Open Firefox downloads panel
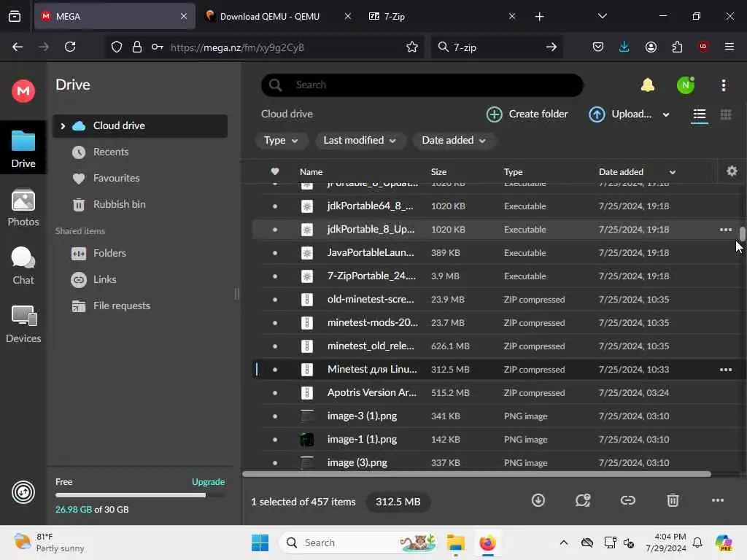The height and width of the screenshot is (560, 747). click(x=624, y=47)
